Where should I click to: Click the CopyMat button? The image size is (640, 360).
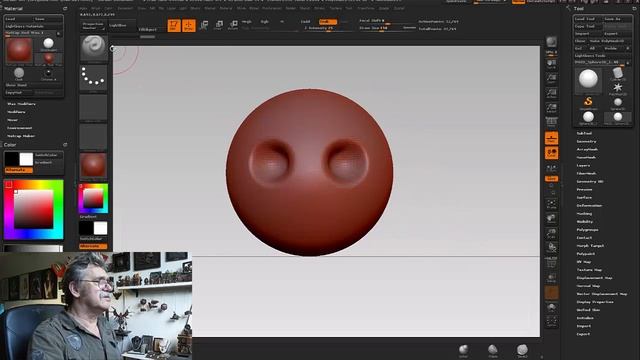tap(18, 93)
